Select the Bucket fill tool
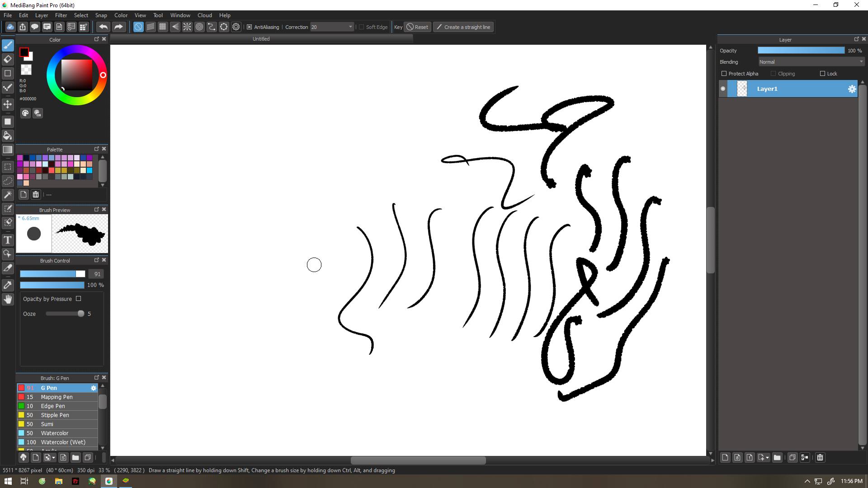The width and height of the screenshot is (868, 488). coord(8,136)
